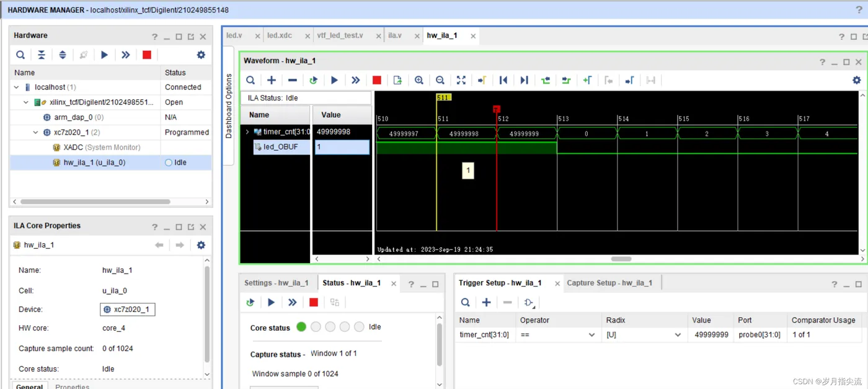Stop trigger with Hardware panel red square
The width and height of the screenshot is (868, 389).
coord(147,55)
